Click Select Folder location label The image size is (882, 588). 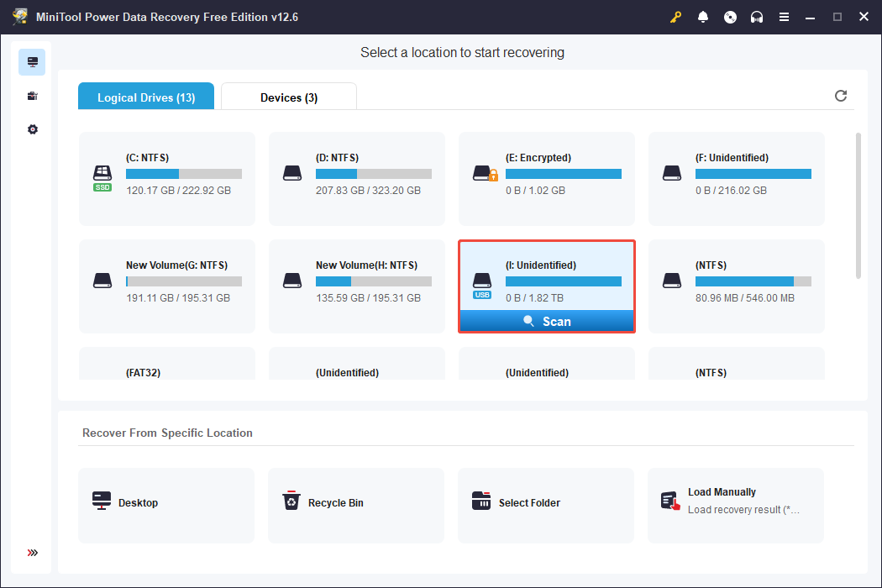[529, 503]
